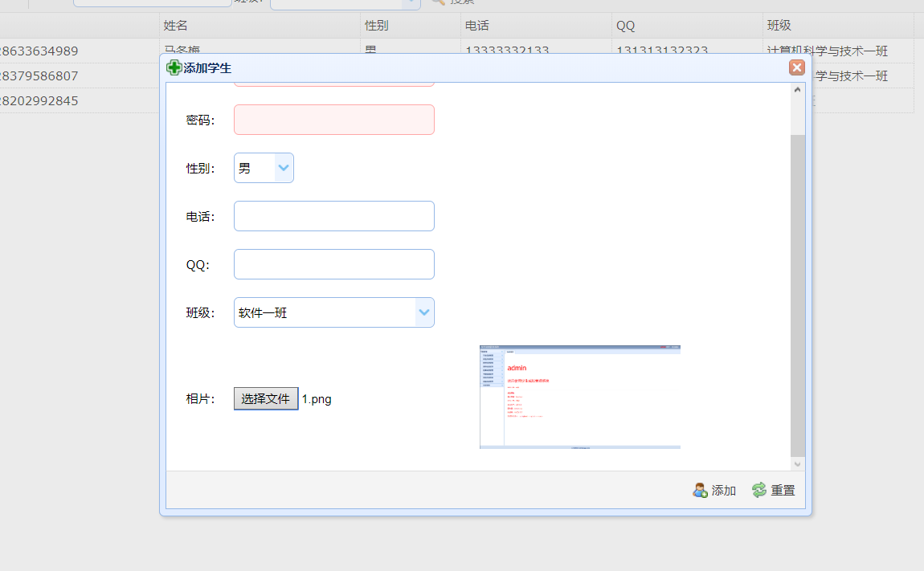Click into the 电话 phone field

(333, 216)
